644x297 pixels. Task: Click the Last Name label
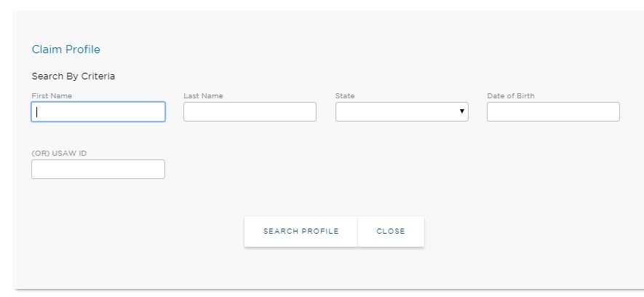(203, 95)
